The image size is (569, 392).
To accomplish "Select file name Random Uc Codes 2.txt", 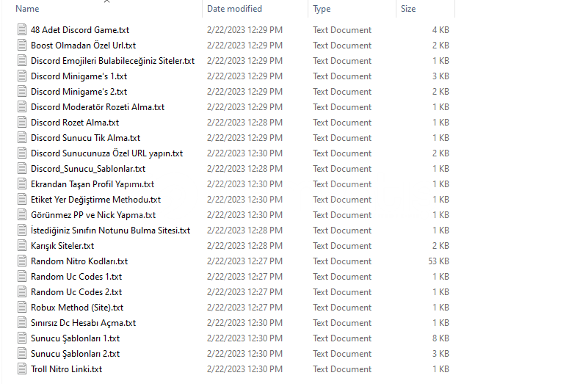I will (76, 292).
